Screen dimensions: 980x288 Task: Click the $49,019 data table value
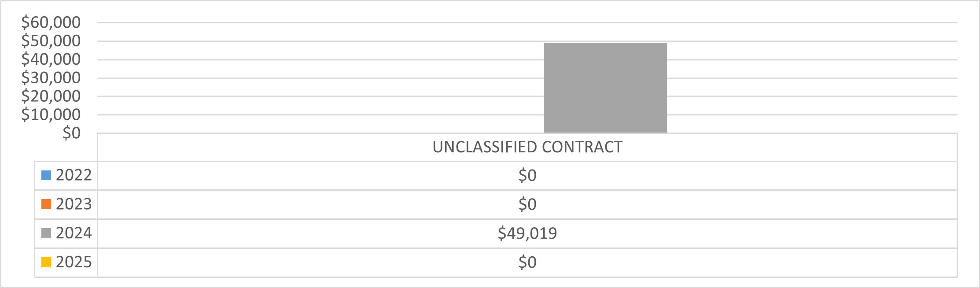click(527, 233)
